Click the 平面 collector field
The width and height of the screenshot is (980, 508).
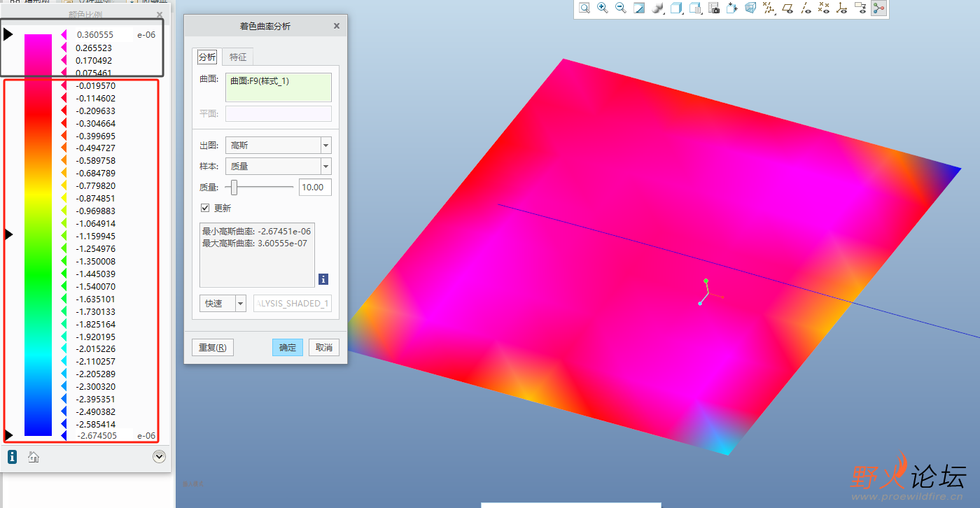point(279,113)
